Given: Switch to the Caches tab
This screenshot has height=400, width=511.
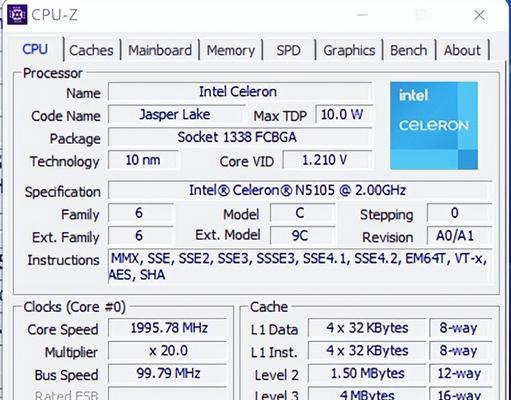Looking at the screenshot, I should 91,50.
